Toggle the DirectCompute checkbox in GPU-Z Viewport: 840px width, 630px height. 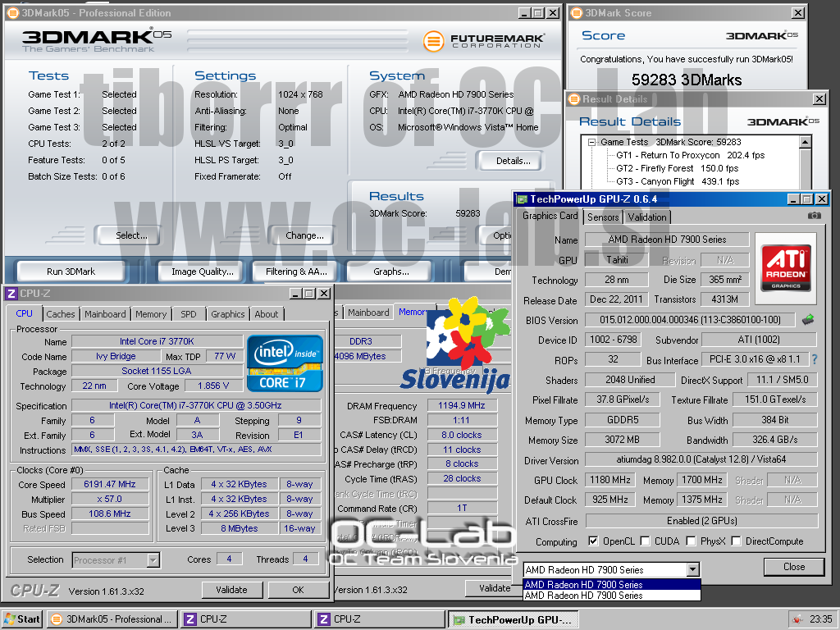(736, 541)
